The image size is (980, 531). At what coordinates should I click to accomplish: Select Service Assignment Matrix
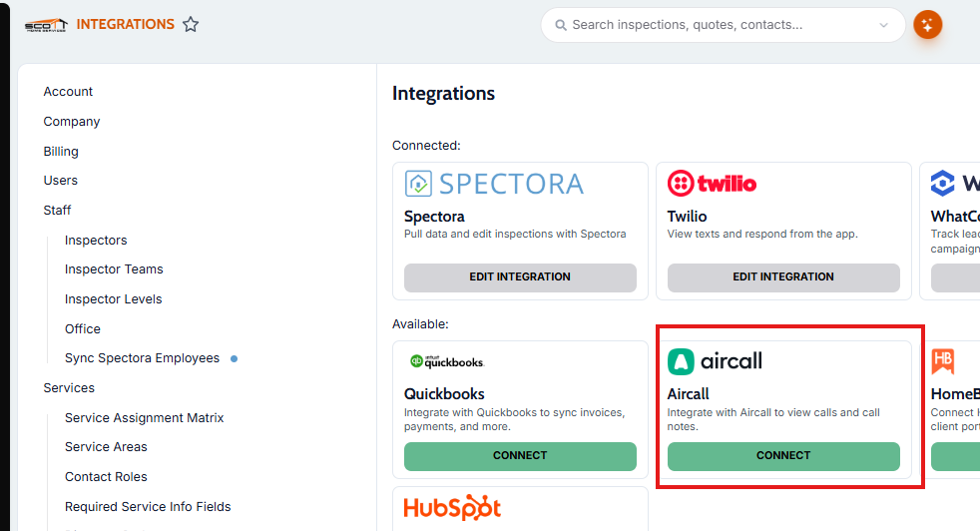coord(145,418)
